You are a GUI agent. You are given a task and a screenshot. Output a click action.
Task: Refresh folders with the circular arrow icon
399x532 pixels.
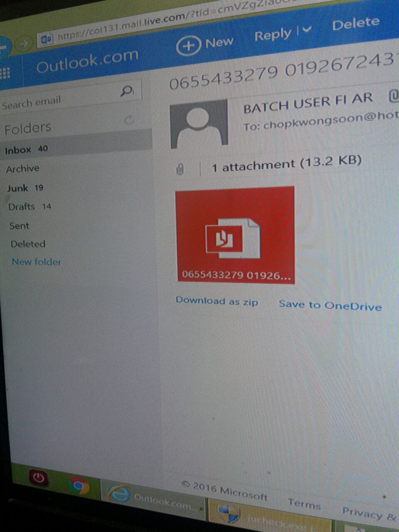(x=129, y=120)
